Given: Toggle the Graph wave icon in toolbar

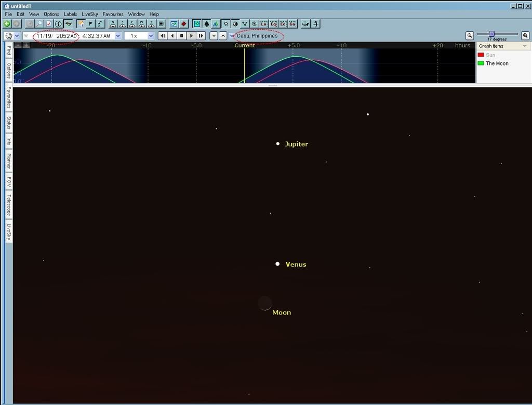Looking at the screenshot, I should click(68, 24).
